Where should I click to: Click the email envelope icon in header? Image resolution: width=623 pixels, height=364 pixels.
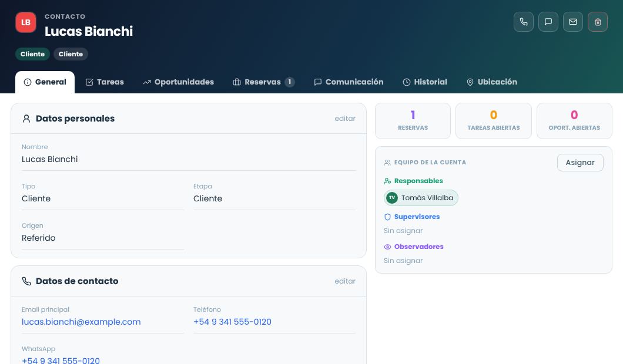(x=572, y=22)
